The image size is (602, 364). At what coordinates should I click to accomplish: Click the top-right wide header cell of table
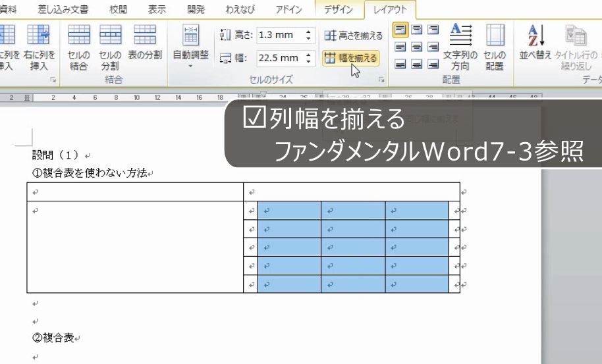coord(352,192)
